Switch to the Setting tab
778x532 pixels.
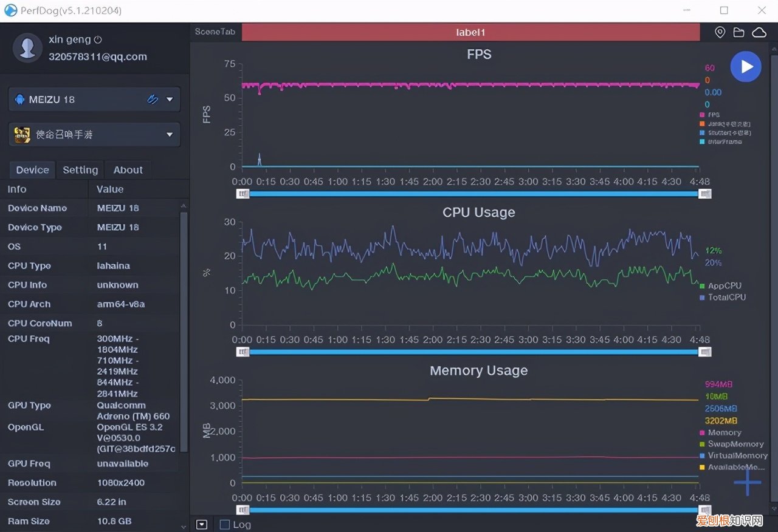80,170
